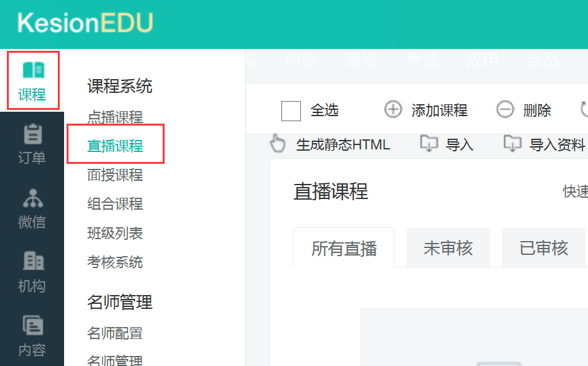Click the 导入 import icon
Viewport: 588px width, 366px height.
coord(428,144)
